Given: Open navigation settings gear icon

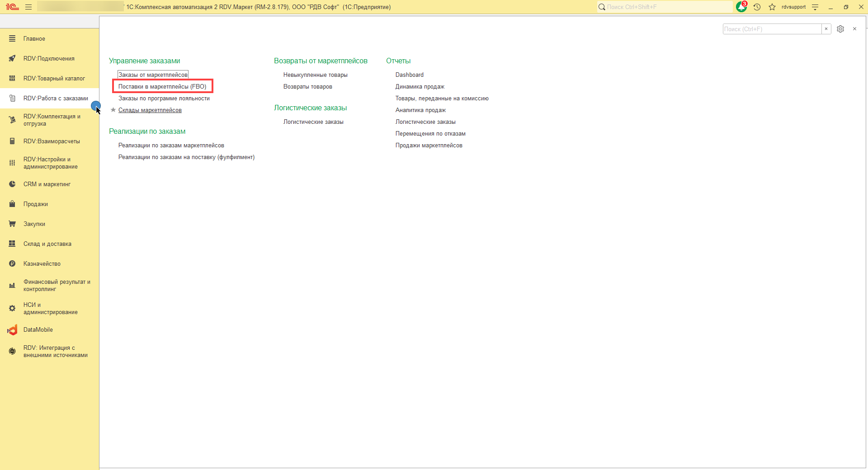Looking at the screenshot, I should pos(840,29).
